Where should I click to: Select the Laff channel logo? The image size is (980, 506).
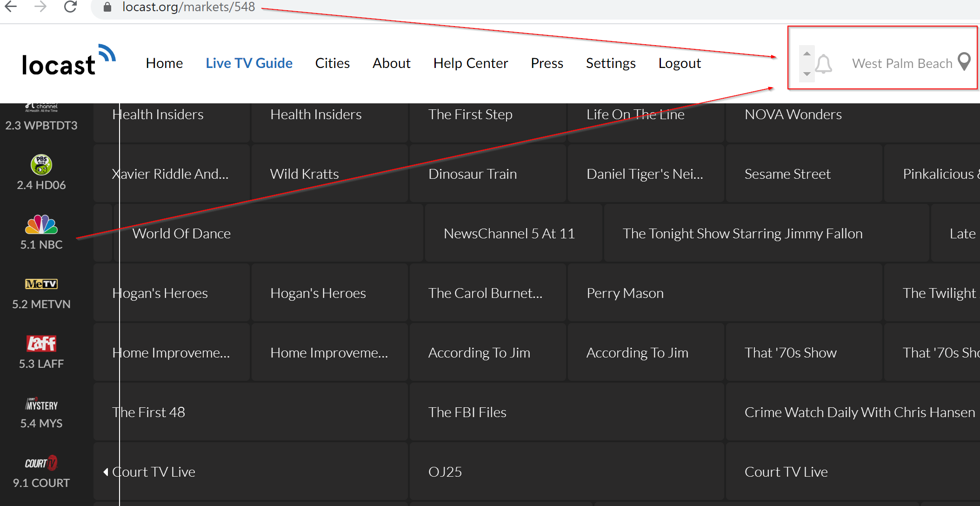[41, 344]
